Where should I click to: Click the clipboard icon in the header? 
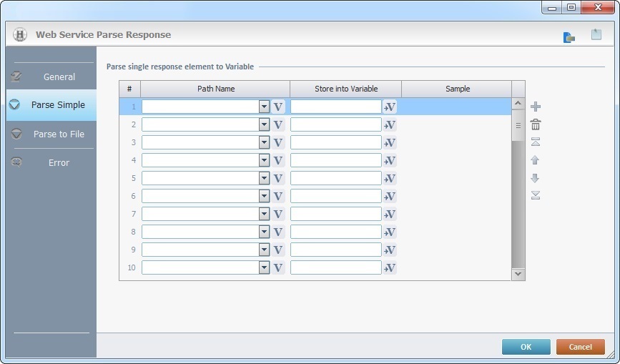coord(596,34)
